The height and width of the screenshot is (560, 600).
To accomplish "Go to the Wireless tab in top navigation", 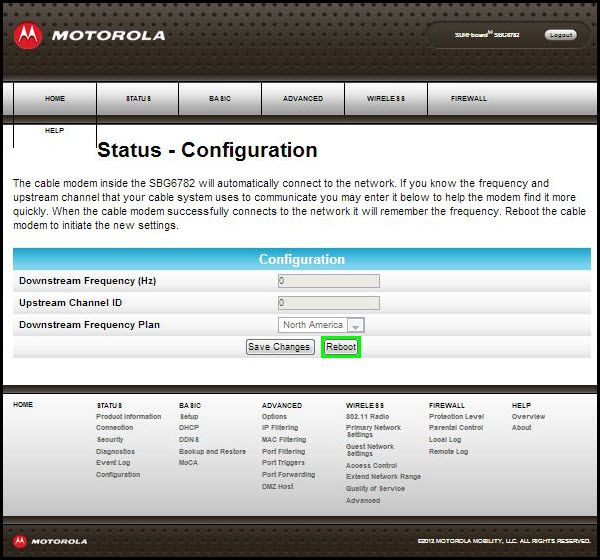I will click(385, 99).
